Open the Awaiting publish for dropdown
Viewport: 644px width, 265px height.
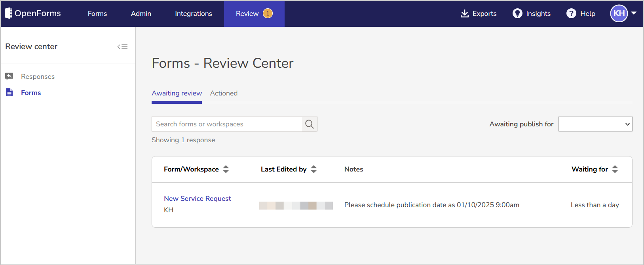(x=595, y=124)
